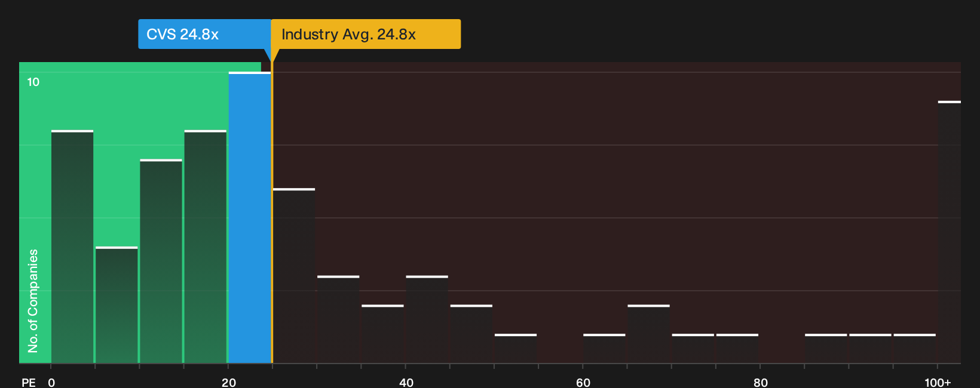
Task: Select the histogram bar for PE 45-50
Action: (x=471, y=334)
